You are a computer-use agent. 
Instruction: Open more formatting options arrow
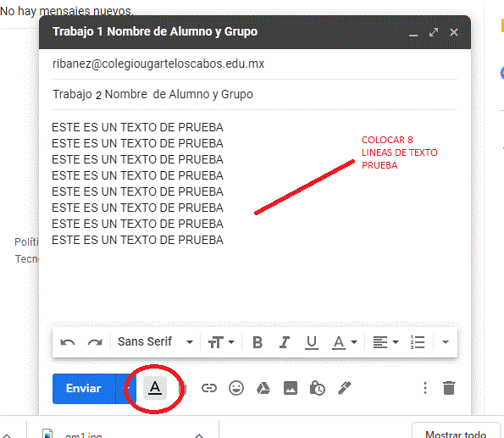[446, 342]
